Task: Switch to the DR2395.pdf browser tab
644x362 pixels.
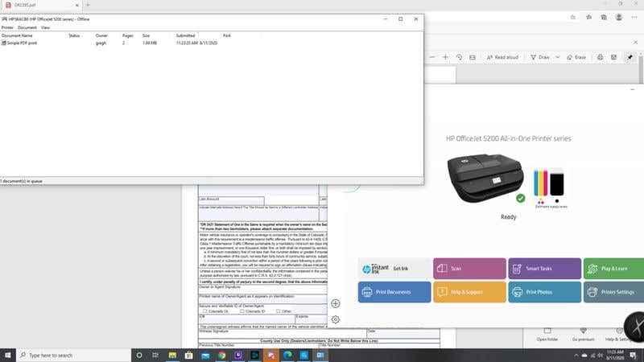Action: point(41,5)
